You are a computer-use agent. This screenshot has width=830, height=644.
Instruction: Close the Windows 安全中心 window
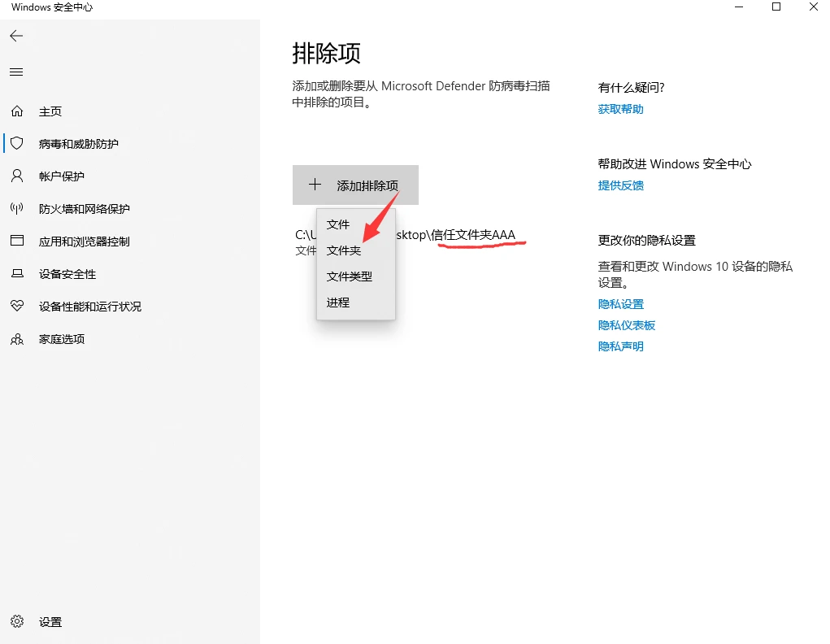814,7
